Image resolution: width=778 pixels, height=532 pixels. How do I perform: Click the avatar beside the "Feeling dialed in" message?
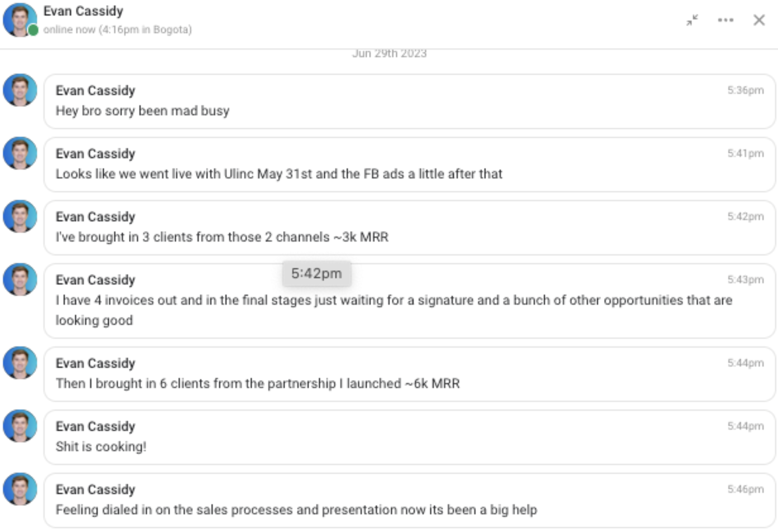[x=20, y=489]
